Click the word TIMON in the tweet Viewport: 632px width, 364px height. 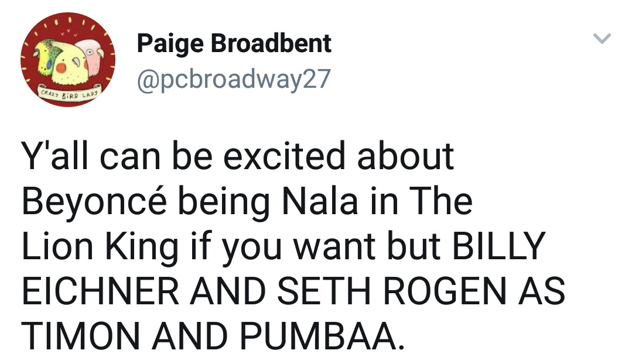(81, 335)
